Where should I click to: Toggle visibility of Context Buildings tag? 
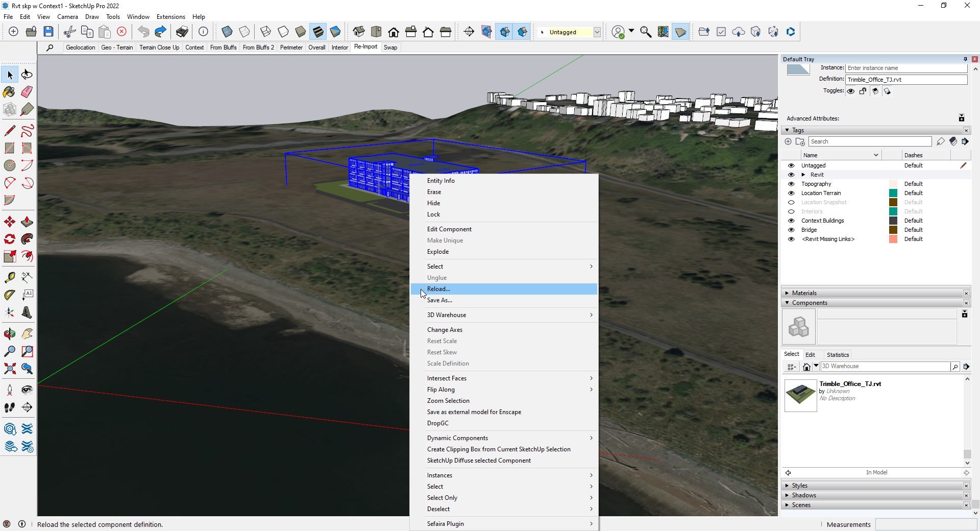tap(792, 221)
